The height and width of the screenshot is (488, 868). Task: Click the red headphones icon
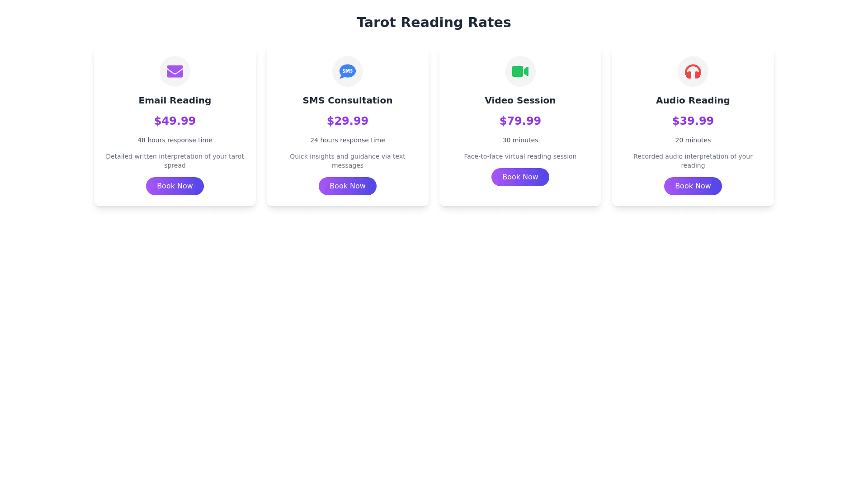point(693,71)
